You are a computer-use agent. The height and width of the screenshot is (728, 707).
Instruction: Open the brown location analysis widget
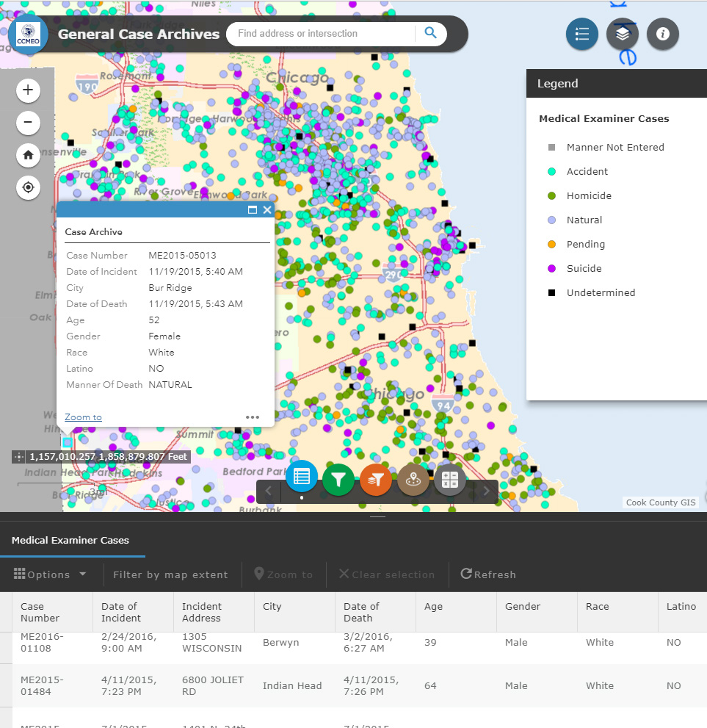(x=413, y=480)
